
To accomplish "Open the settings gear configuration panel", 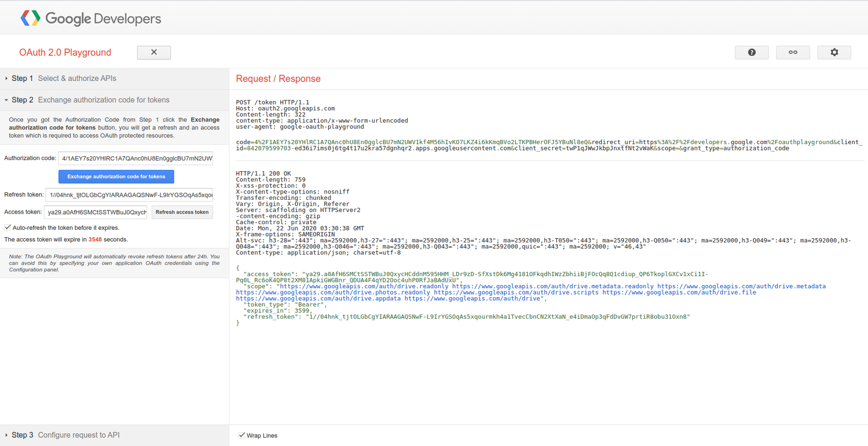I will tap(834, 52).
